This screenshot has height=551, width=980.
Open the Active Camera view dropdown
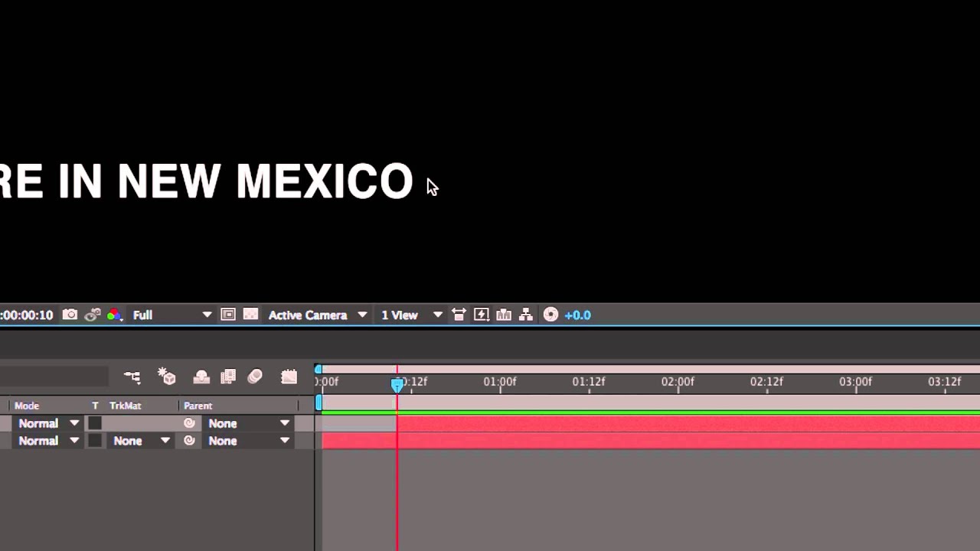(x=318, y=315)
